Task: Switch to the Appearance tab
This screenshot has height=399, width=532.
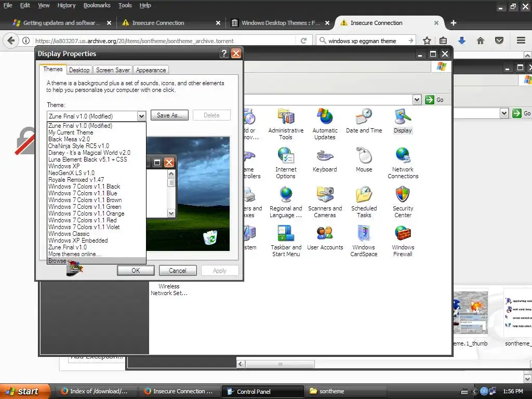Action: coord(151,70)
